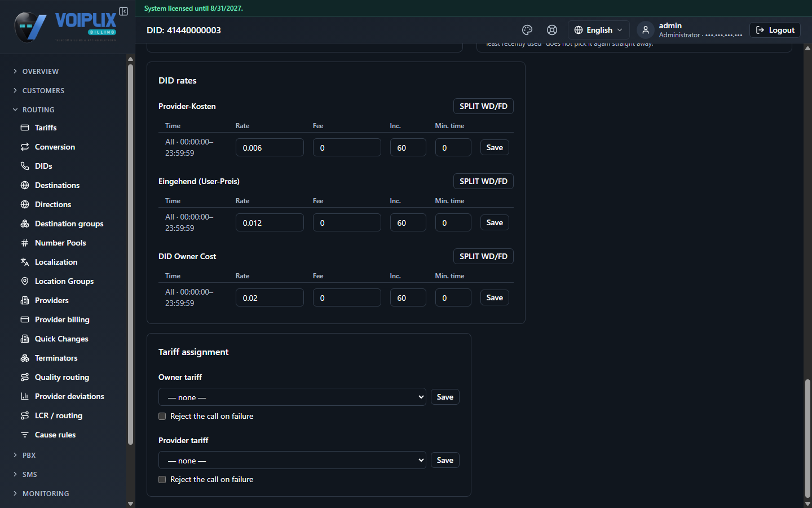Click the main page vertical scrollbar thumb

click(807, 439)
